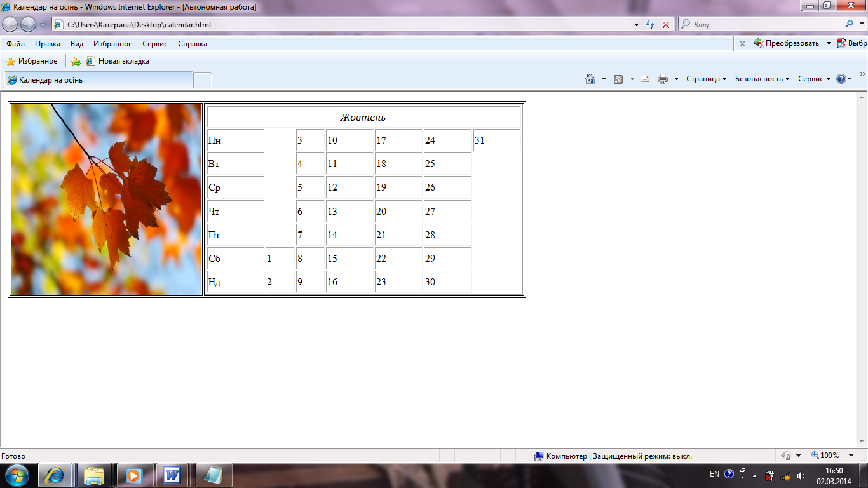Click the Internet Explorer taskbar icon
Image resolution: width=868 pixels, height=488 pixels.
pos(55,475)
